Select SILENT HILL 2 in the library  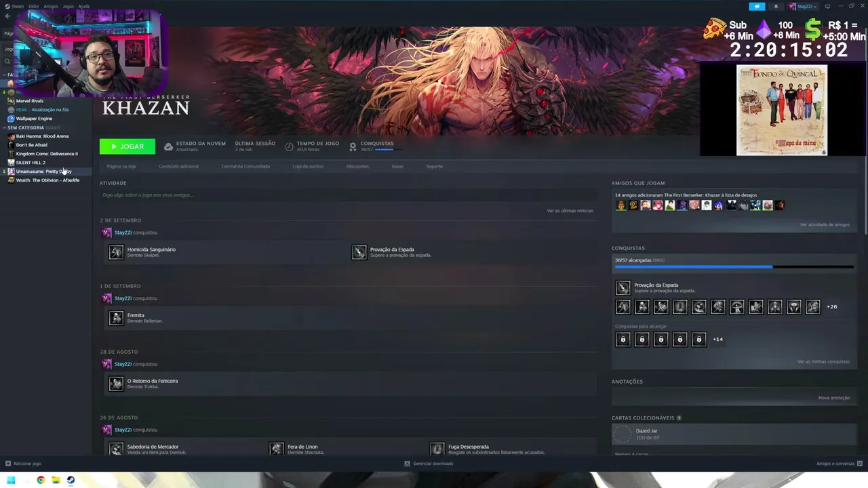point(31,163)
